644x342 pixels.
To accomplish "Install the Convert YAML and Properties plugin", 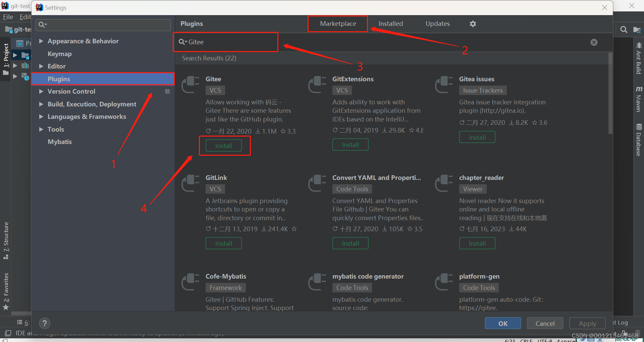I will (x=350, y=243).
